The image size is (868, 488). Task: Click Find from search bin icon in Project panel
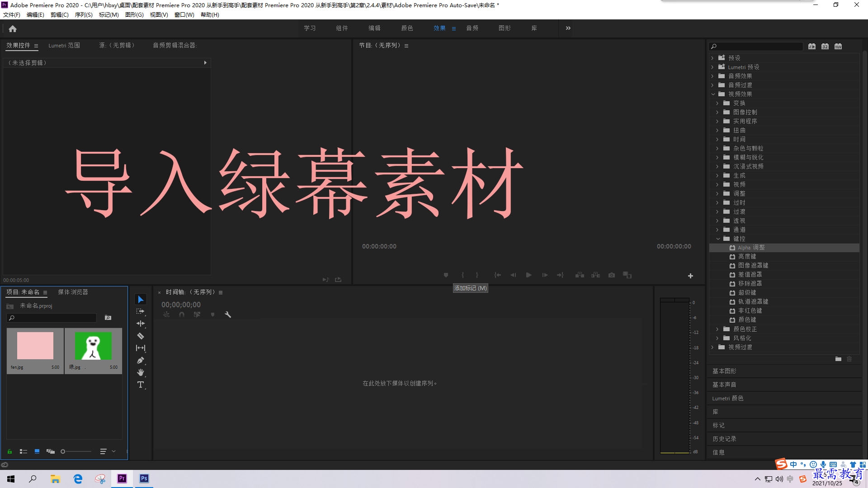point(108,318)
